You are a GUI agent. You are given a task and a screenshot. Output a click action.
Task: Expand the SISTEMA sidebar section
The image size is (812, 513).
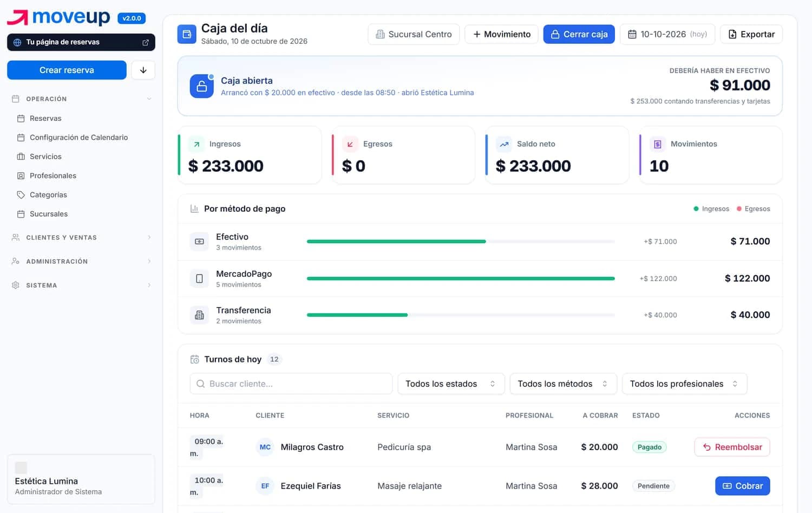point(81,285)
